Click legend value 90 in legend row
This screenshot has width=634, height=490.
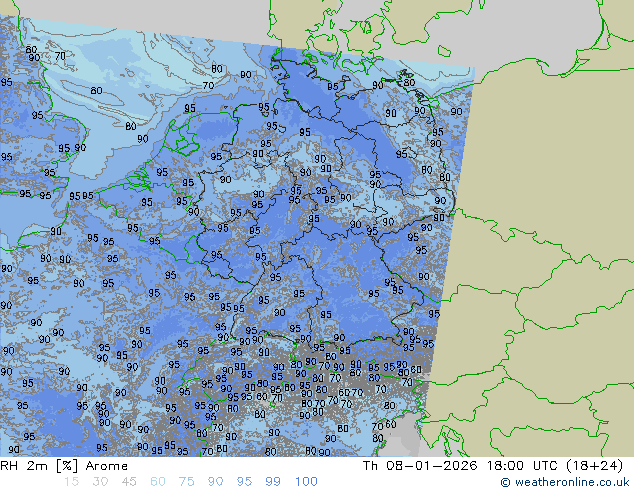(x=215, y=482)
